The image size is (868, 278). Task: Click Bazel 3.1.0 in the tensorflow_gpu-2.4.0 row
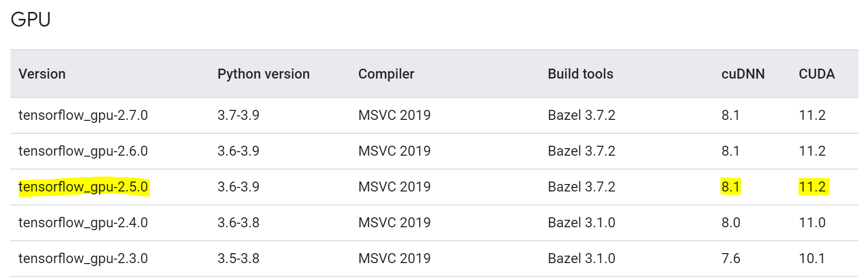pyautogui.click(x=581, y=223)
